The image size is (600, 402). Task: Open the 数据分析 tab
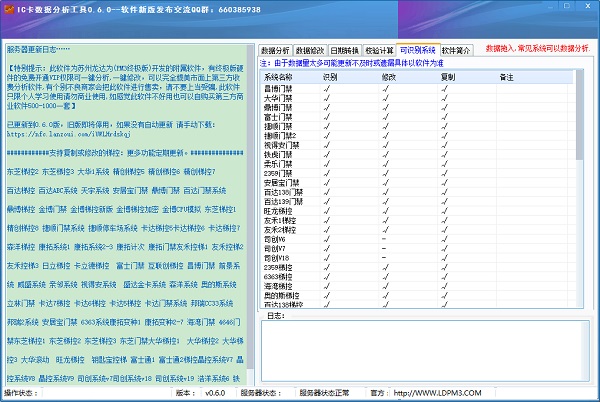click(275, 50)
